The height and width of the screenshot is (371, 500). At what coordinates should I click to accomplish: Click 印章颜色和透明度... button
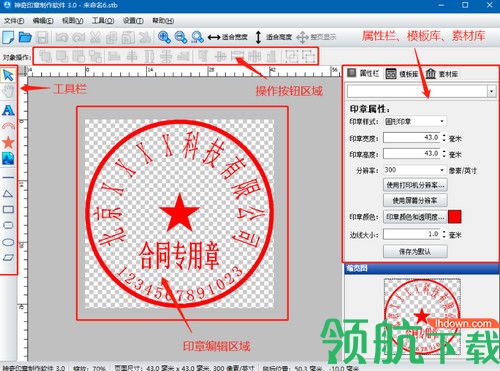coord(415,217)
